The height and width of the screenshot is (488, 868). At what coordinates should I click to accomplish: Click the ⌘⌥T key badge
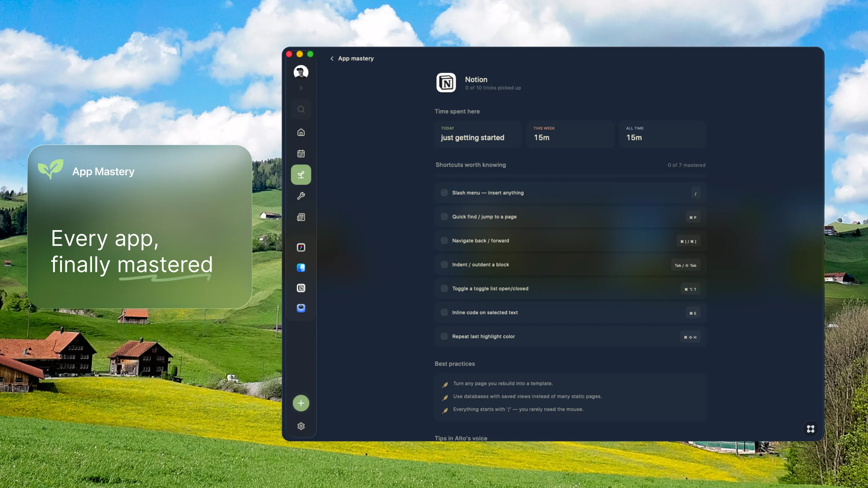point(690,289)
